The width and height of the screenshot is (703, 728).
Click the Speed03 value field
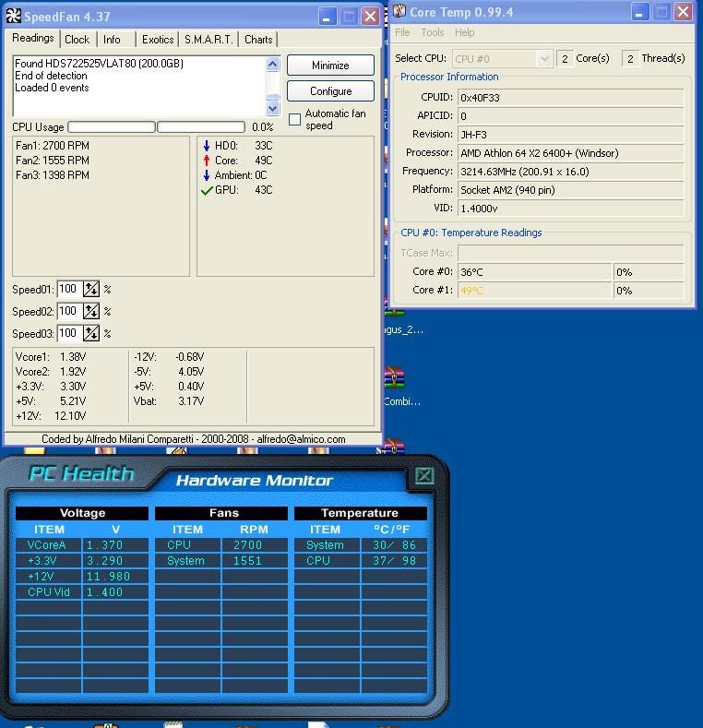68,333
